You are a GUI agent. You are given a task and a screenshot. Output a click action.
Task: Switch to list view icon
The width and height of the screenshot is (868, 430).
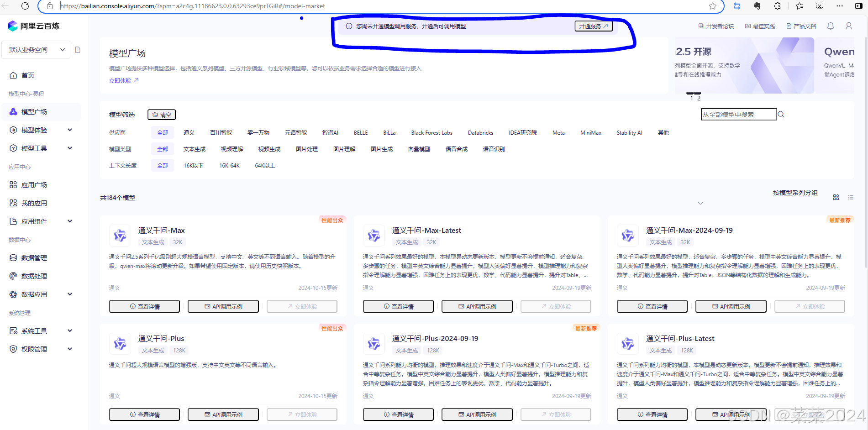[x=851, y=197]
